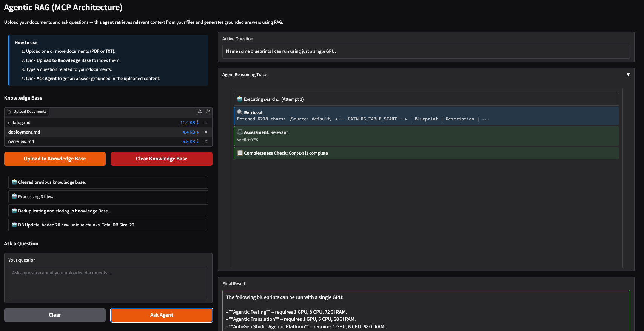Focus the Your question text box
The width and height of the screenshot is (644, 331).
coord(108,282)
